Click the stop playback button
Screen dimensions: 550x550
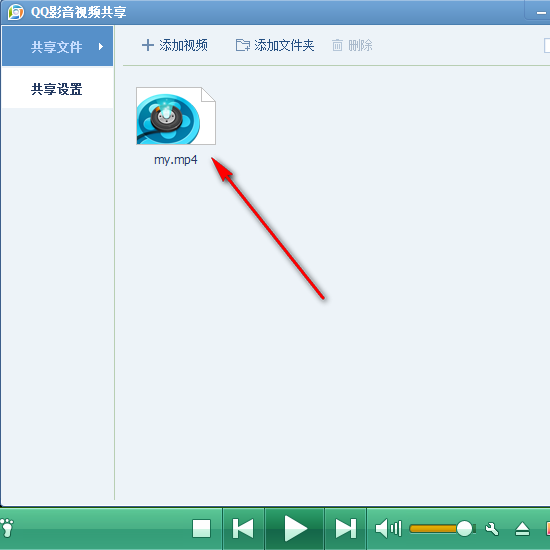pyautogui.click(x=202, y=528)
